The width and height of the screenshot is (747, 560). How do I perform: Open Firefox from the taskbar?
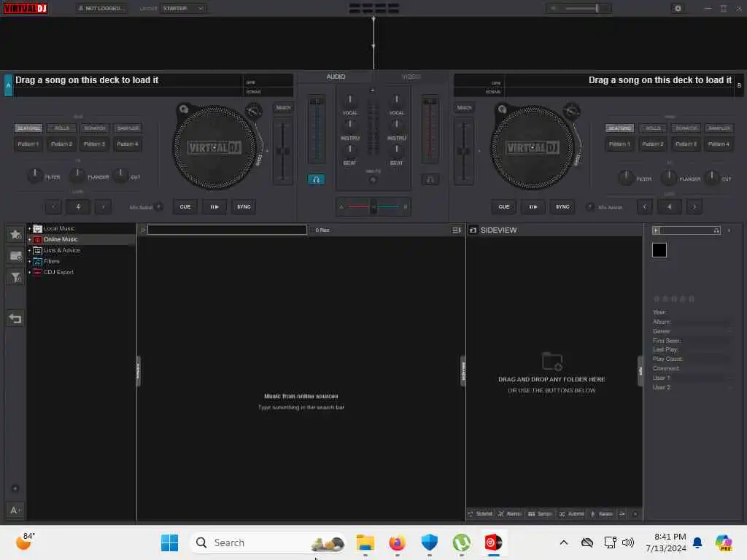[x=397, y=542]
